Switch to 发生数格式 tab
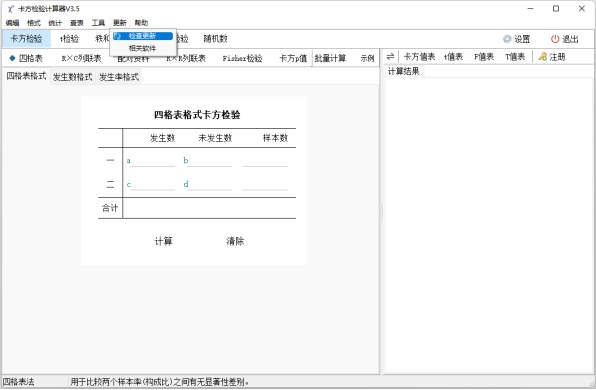Screen dimensions: 596x390 [x=73, y=77]
